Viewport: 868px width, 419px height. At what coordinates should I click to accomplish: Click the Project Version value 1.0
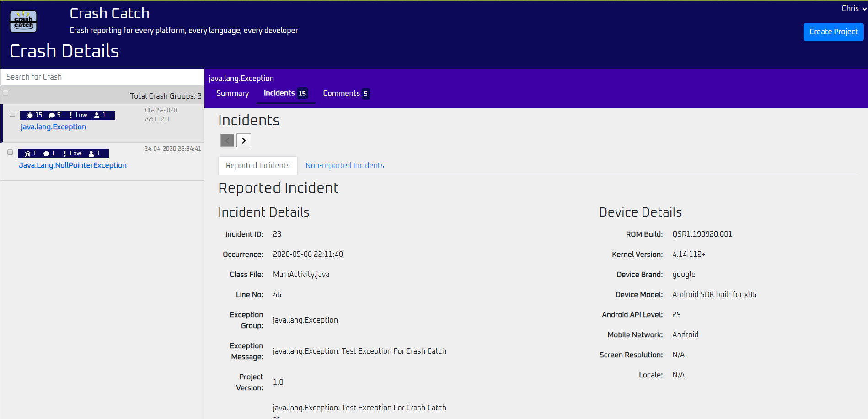point(278,382)
